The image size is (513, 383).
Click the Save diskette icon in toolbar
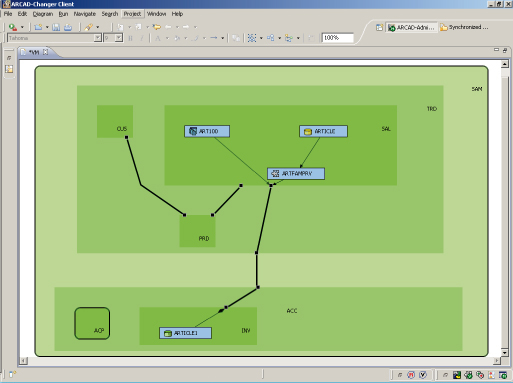pyautogui.click(x=56, y=27)
